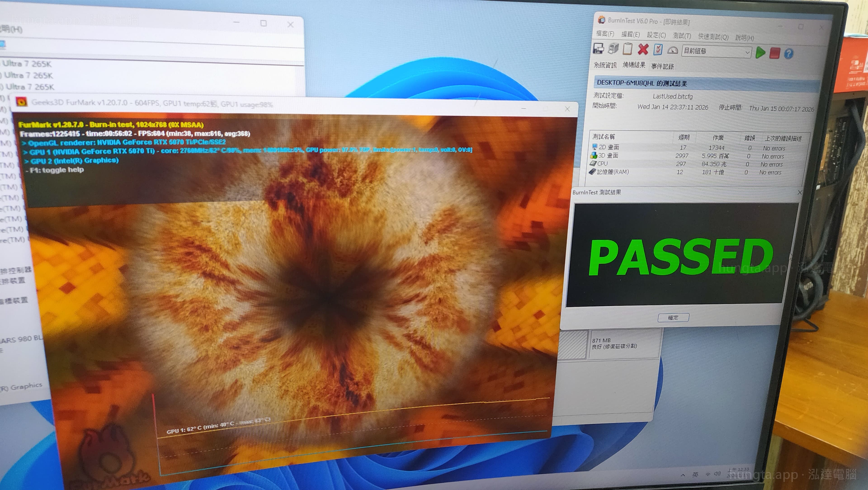Click the 作業 column header
Viewport: 868px width, 490px height.
tap(718, 138)
